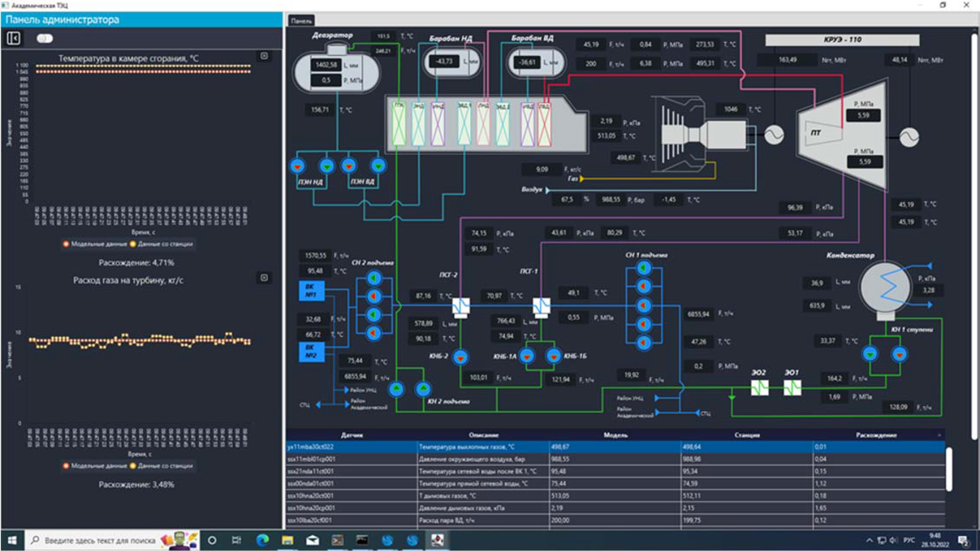Select row ух11mba30ct022 in sensor table
This screenshot has height=551, width=980.
click(x=615, y=447)
